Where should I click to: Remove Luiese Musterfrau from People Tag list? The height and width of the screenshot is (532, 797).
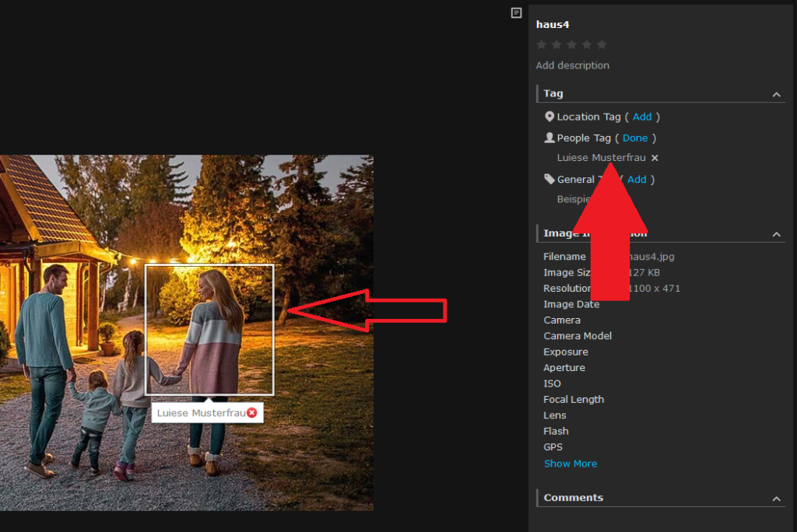point(655,158)
